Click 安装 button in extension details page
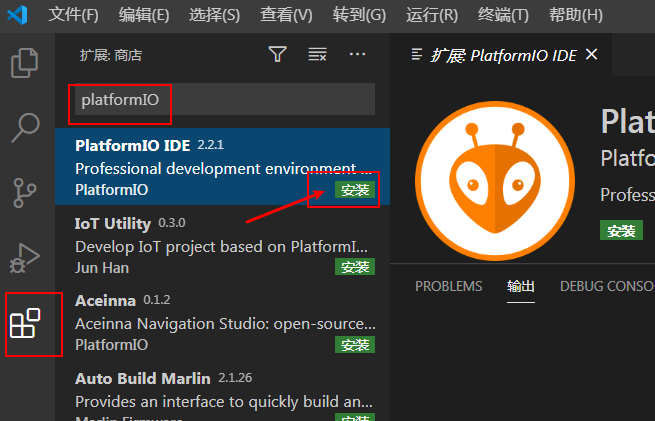 pos(621,230)
